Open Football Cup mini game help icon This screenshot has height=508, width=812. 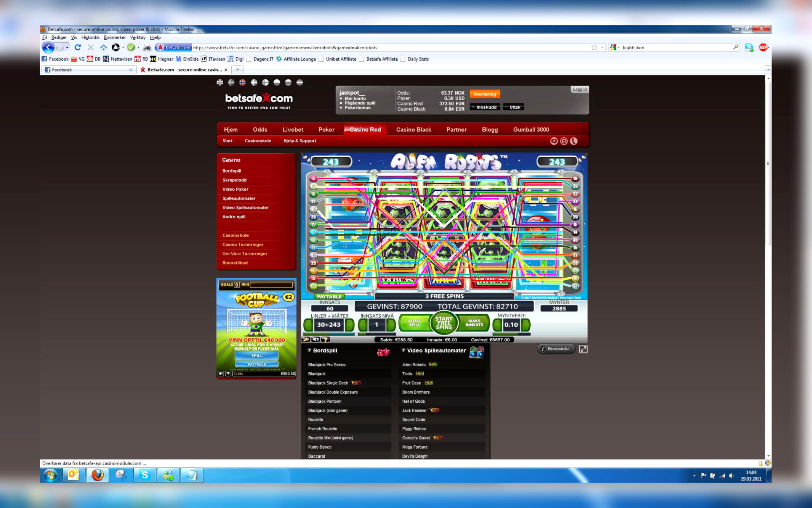tap(228, 374)
